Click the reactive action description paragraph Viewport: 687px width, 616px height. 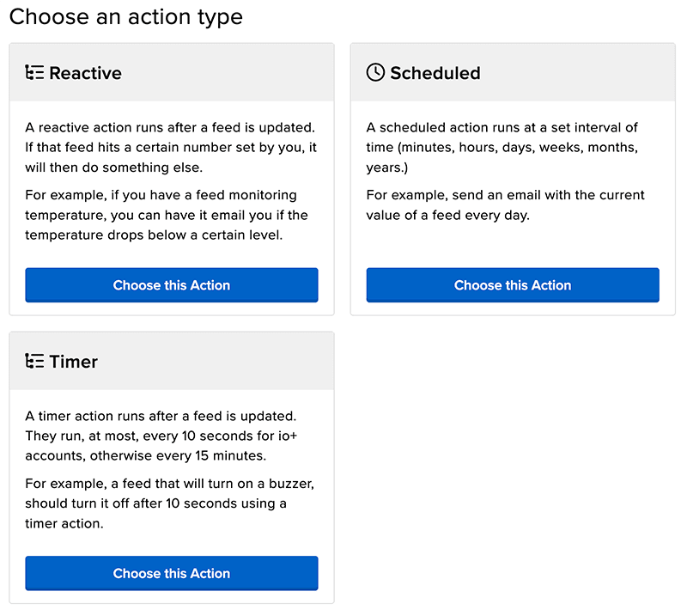[x=171, y=147]
